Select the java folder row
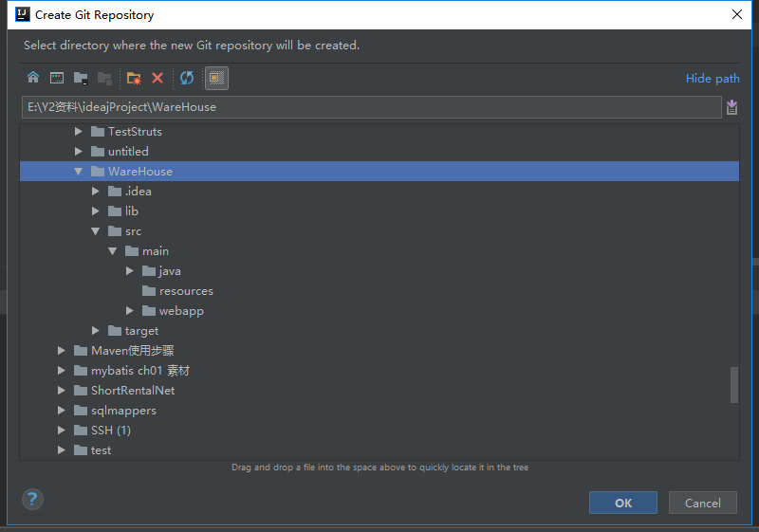 coord(379,271)
